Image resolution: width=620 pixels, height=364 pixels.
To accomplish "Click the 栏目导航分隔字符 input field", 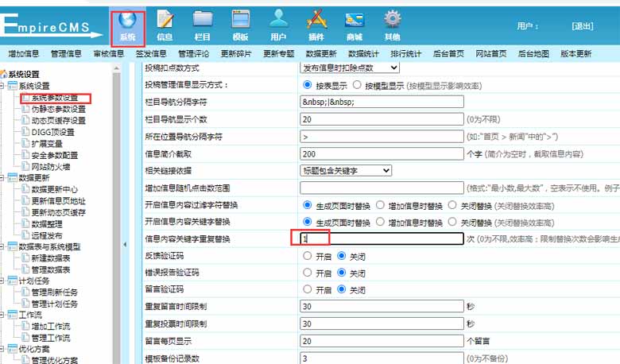I will [x=382, y=102].
